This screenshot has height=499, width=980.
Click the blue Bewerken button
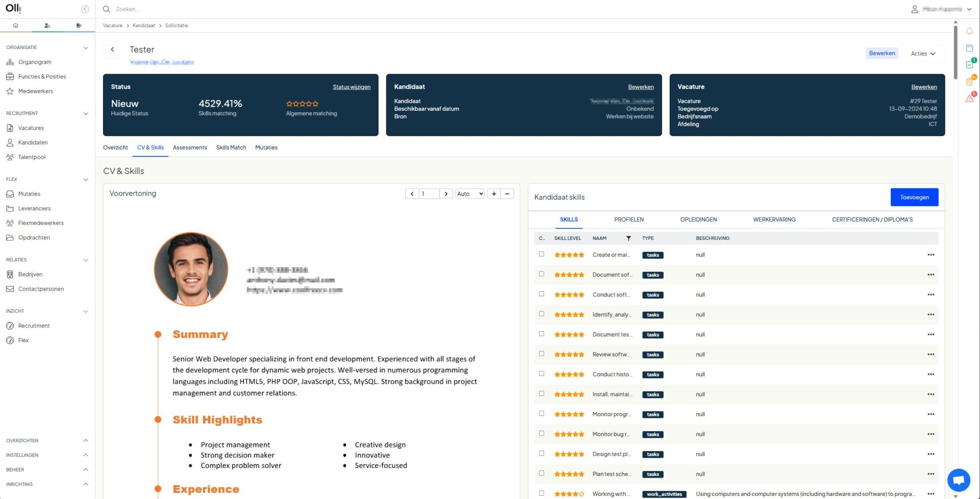click(882, 53)
